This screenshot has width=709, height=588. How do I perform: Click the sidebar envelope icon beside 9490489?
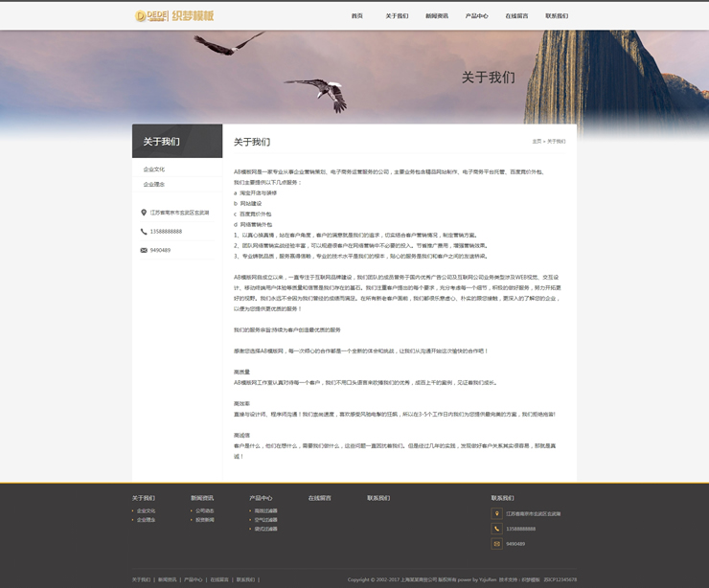pos(144,250)
